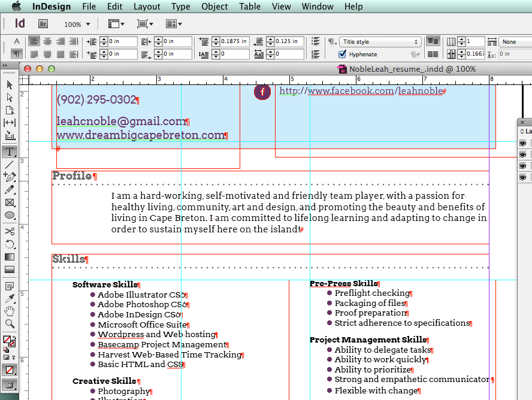This screenshot has height=400, width=532.
Task: Open the Window menu
Action: (318, 7)
